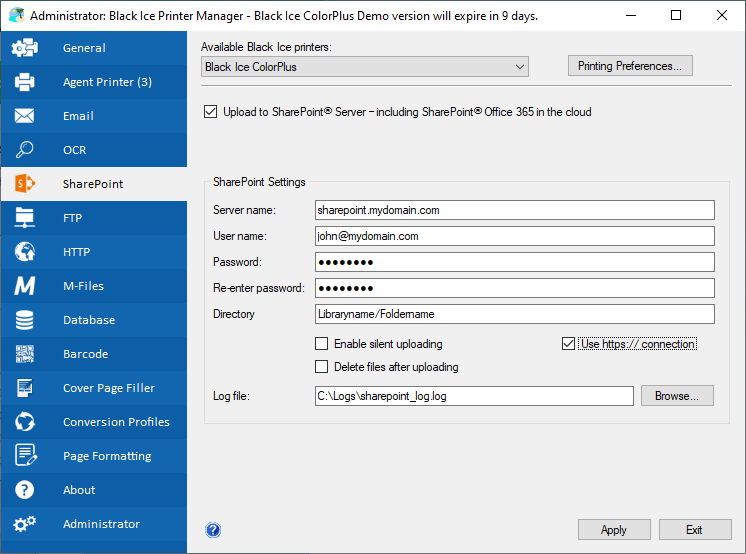Click the Server name field
This screenshot has width=746, height=554.
coord(515,210)
